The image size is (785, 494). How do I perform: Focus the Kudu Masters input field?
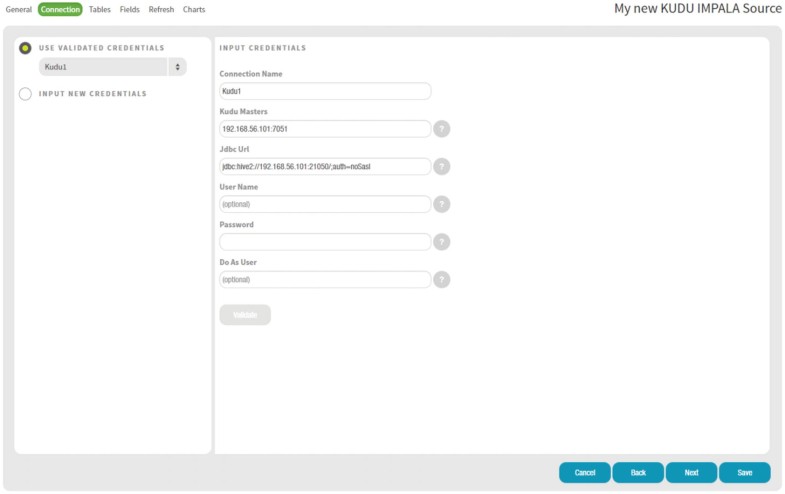325,129
